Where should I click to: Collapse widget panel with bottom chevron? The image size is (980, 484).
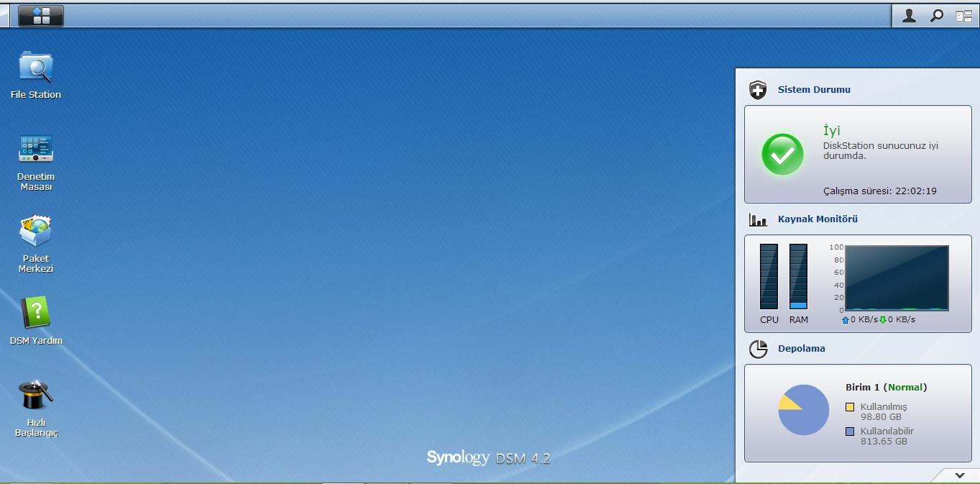959,475
